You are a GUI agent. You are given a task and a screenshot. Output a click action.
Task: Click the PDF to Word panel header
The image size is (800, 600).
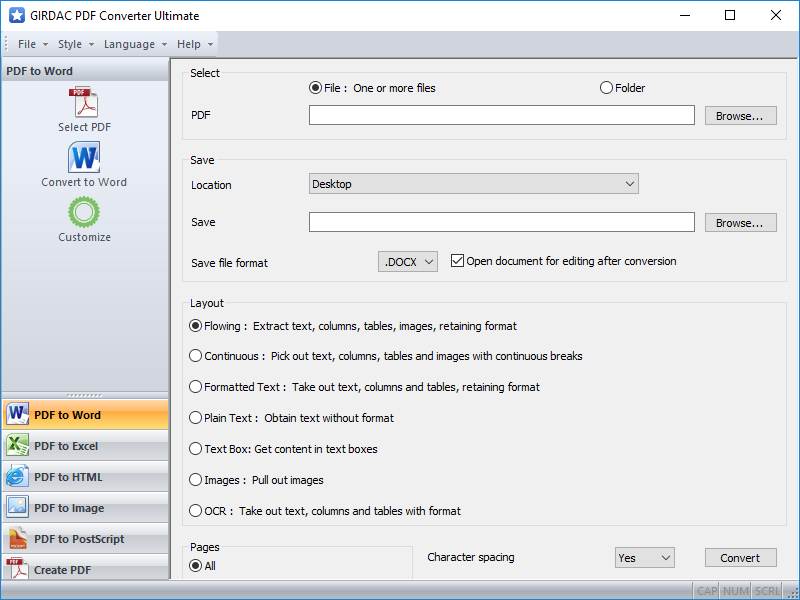tap(85, 71)
